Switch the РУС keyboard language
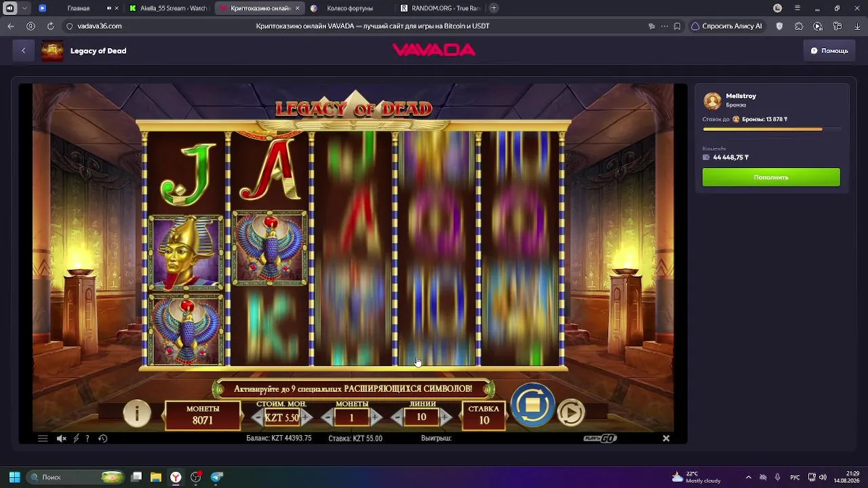This screenshot has width=868, height=488. 795,477
